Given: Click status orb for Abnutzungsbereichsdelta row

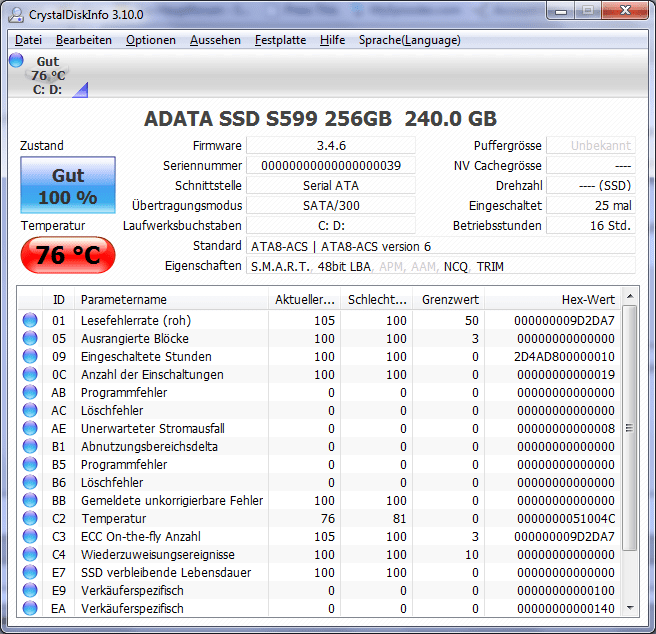Looking at the screenshot, I should pyautogui.click(x=30, y=446).
